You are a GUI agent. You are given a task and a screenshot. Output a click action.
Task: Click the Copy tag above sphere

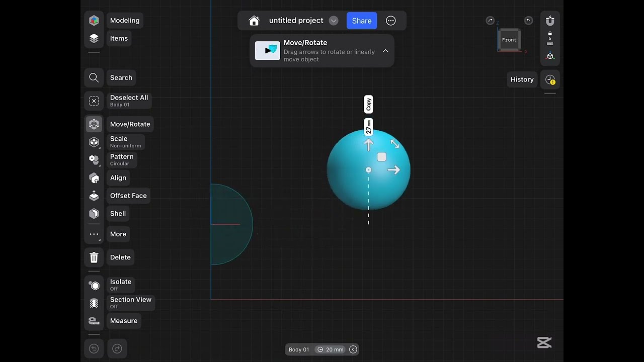pyautogui.click(x=368, y=105)
